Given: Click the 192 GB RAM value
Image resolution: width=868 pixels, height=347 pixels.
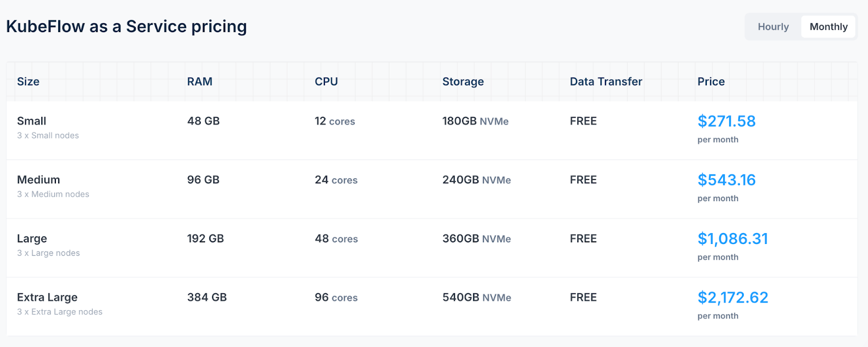Looking at the screenshot, I should point(205,239).
